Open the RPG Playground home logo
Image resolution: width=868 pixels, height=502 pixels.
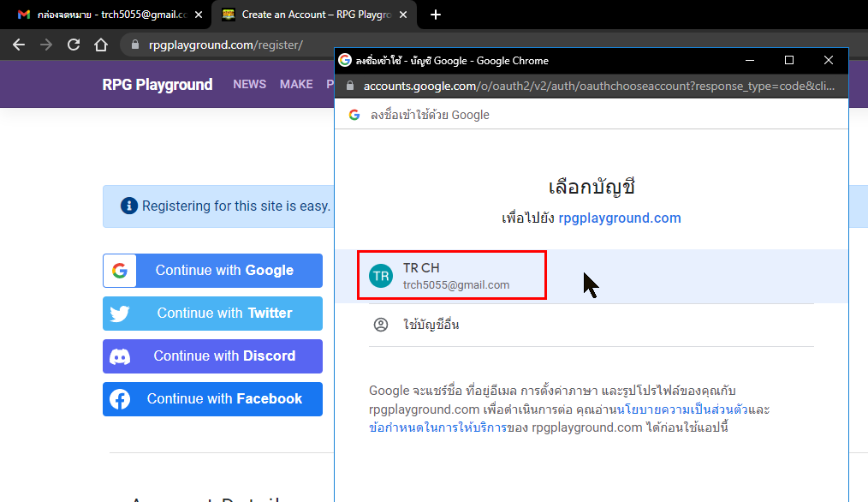[x=158, y=85]
